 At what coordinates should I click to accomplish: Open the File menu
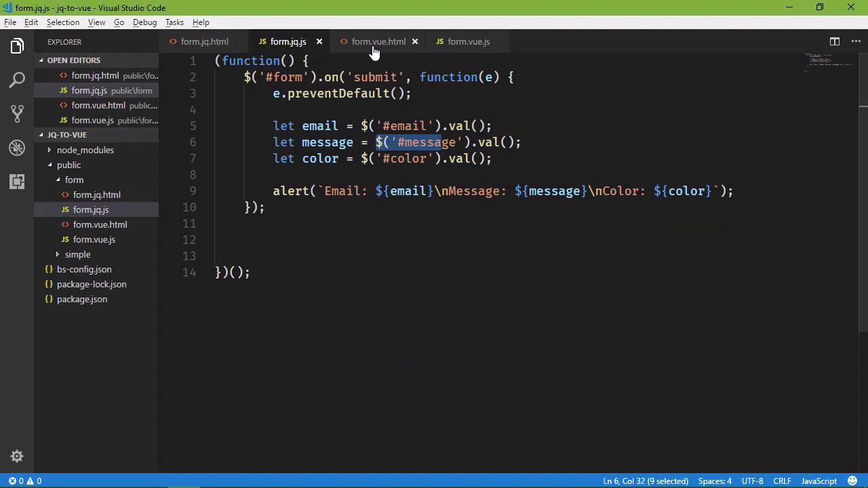pyautogui.click(x=10, y=22)
